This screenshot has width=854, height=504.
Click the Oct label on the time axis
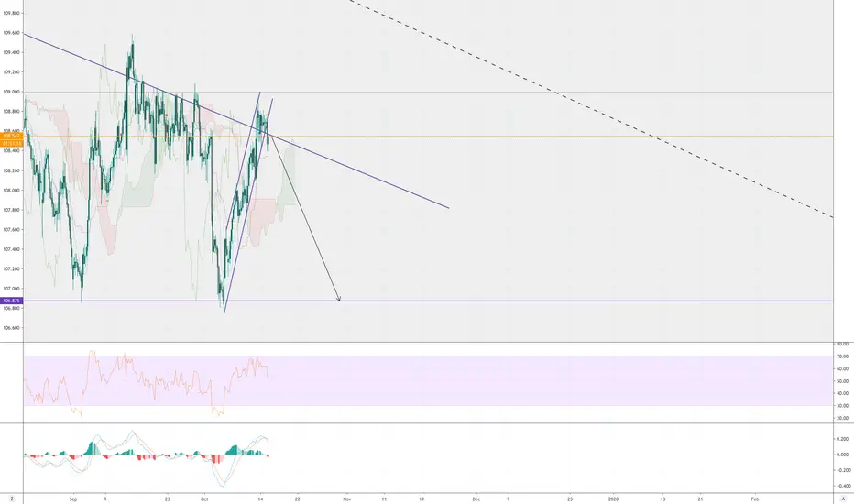pyautogui.click(x=204, y=499)
